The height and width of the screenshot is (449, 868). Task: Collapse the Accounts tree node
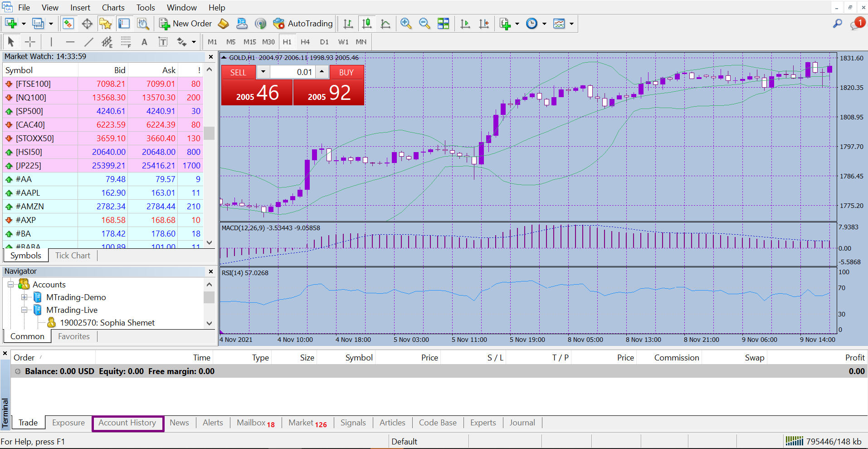click(x=10, y=285)
